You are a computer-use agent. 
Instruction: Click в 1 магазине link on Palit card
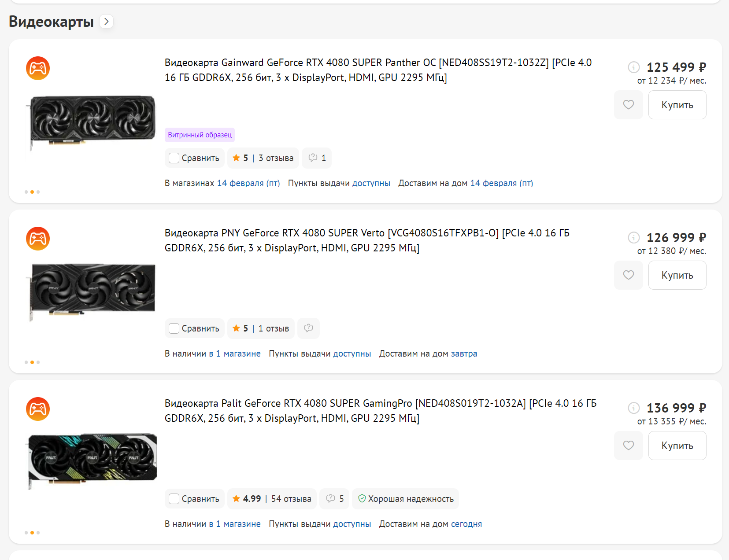pyautogui.click(x=235, y=524)
